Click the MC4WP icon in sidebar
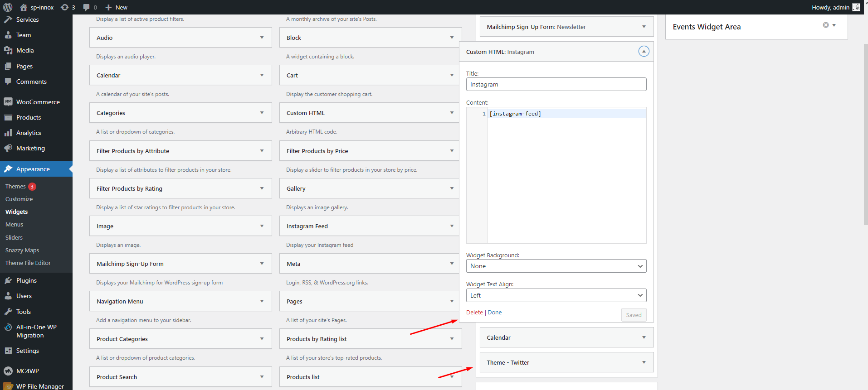The width and height of the screenshot is (868, 390). (8, 371)
